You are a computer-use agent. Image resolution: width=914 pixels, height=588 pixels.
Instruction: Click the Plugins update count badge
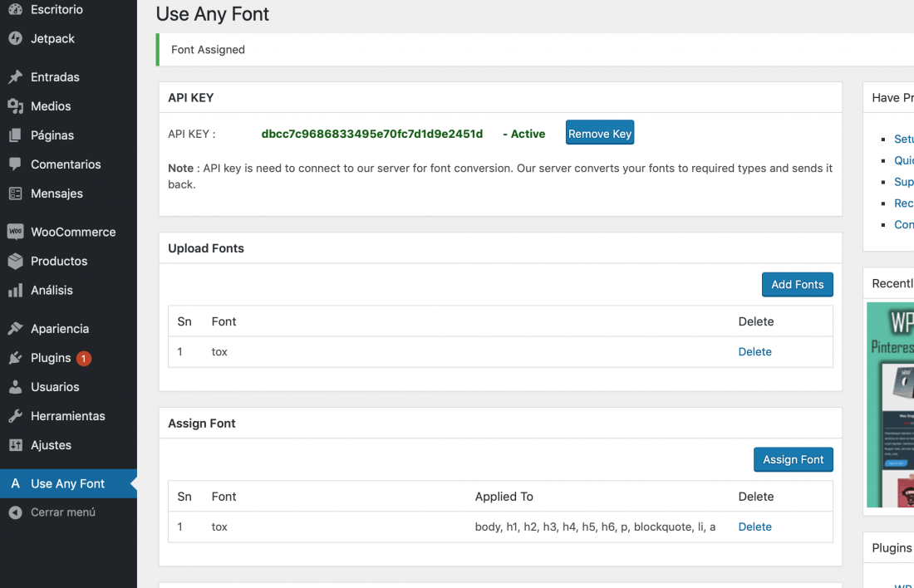[x=84, y=359]
